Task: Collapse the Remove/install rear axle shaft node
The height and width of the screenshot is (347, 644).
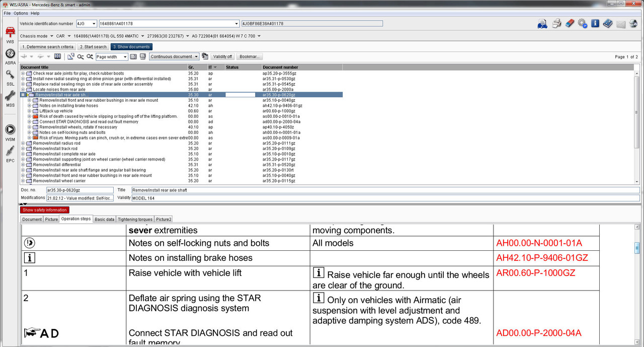Action: pos(23,95)
